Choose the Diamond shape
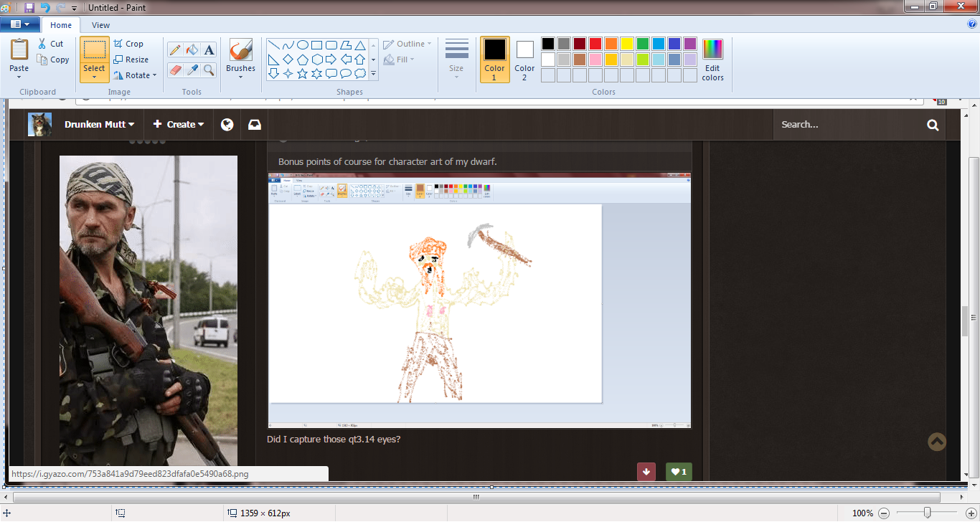Image resolution: width=980 pixels, height=522 pixels. point(288,59)
